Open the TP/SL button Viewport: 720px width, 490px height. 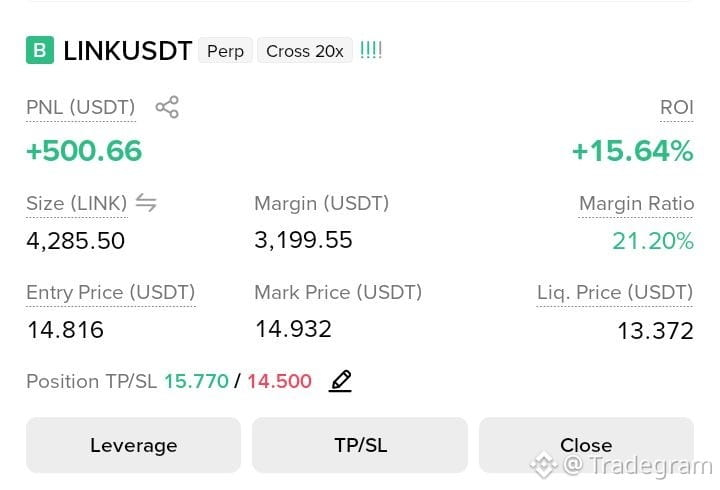pyautogui.click(x=360, y=445)
